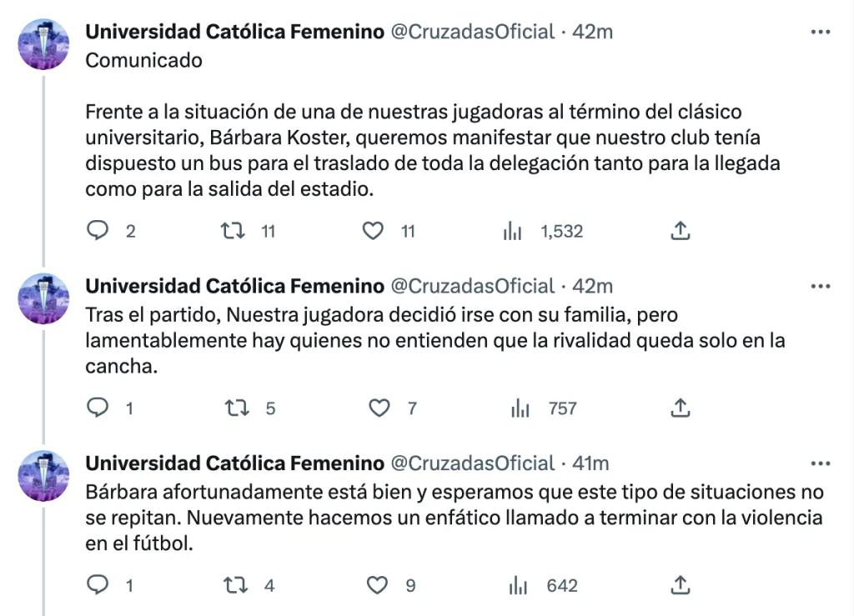854x616 pixels.
Task: Retweet the tweet with 5 retweets
Action: tap(237, 408)
